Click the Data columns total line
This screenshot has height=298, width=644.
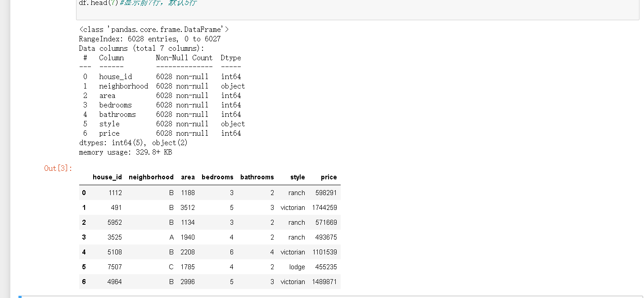[x=141, y=48]
